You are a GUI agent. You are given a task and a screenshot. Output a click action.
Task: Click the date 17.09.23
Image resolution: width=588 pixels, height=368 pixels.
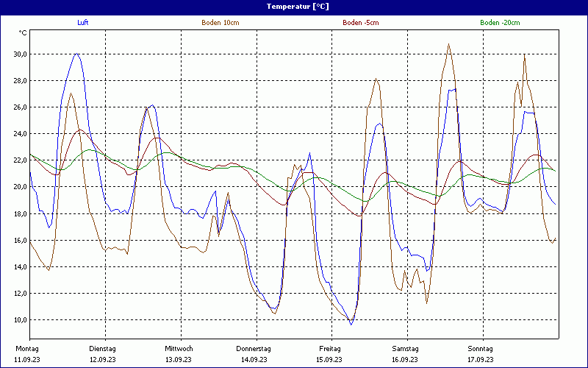(481, 360)
